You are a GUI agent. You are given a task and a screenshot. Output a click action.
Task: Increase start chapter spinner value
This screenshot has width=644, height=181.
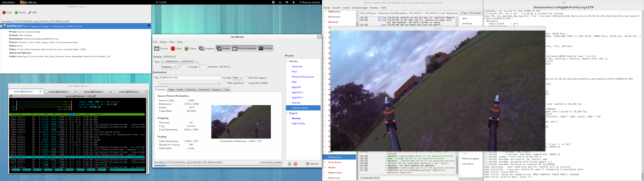tap(186, 66)
